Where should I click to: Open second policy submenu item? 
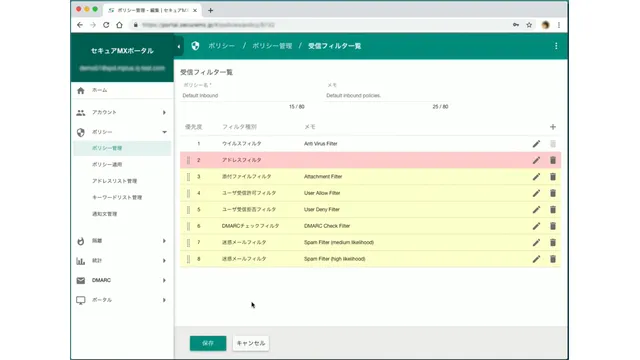pyautogui.click(x=122, y=164)
